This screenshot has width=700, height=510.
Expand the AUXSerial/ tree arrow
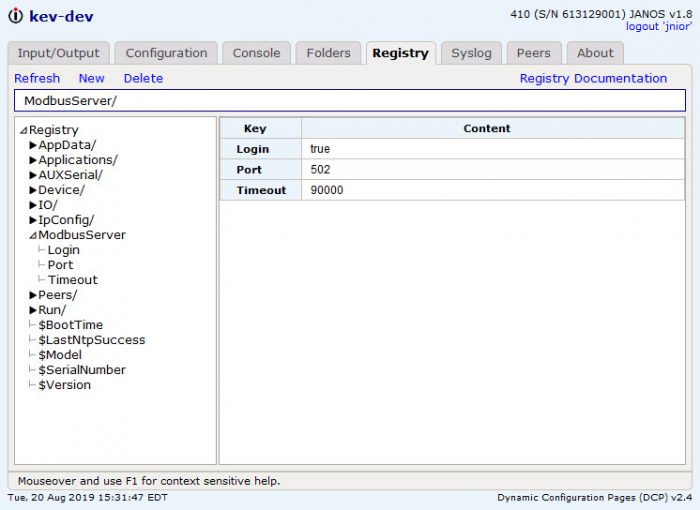click(x=33, y=175)
